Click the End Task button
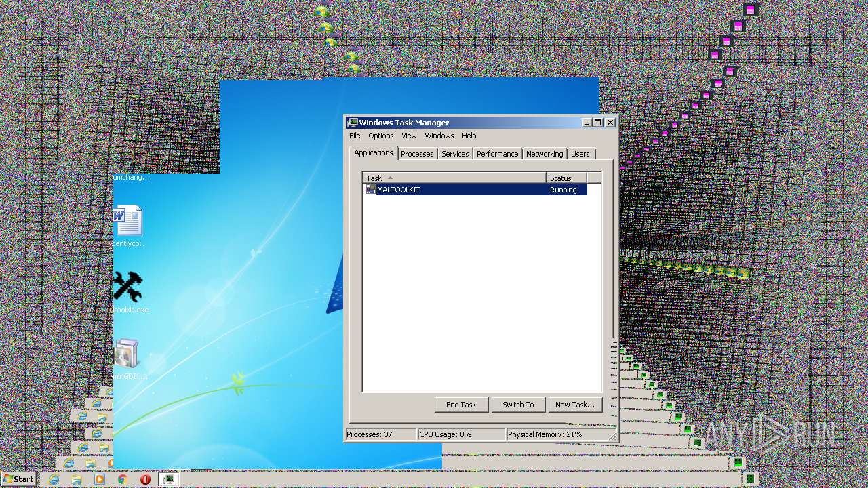Screen dimensions: 868x488 (x=461, y=405)
